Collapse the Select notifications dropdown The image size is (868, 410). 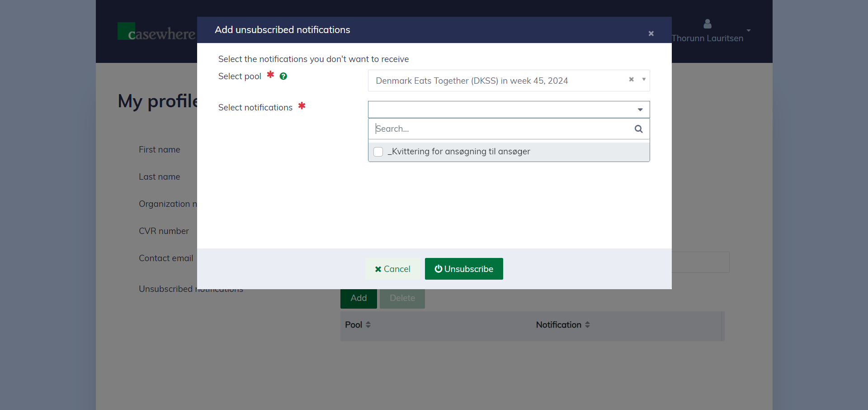click(640, 110)
